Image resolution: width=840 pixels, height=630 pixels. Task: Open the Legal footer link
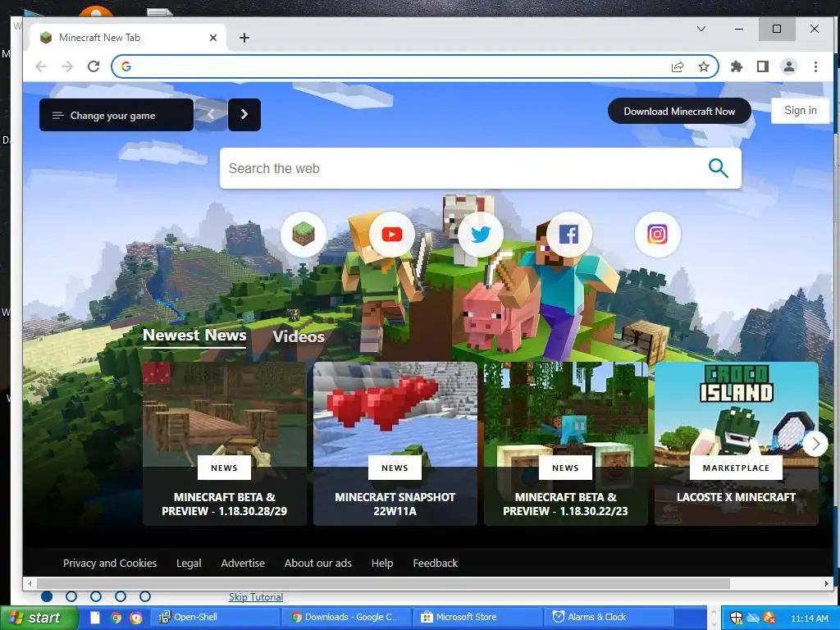(x=189, y=563)
